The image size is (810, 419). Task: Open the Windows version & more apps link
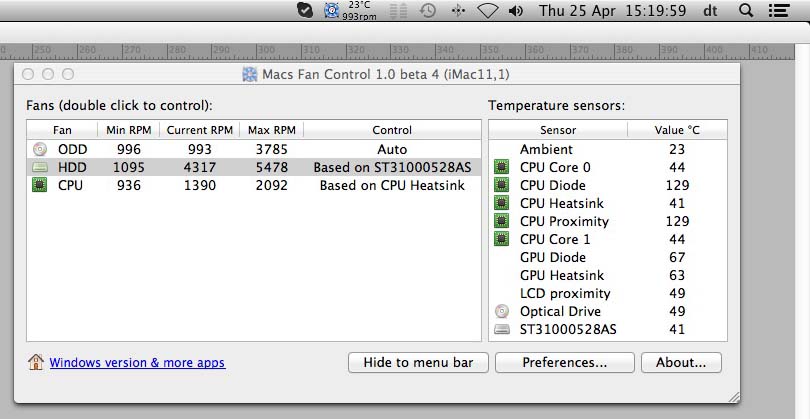click(137, 363)
